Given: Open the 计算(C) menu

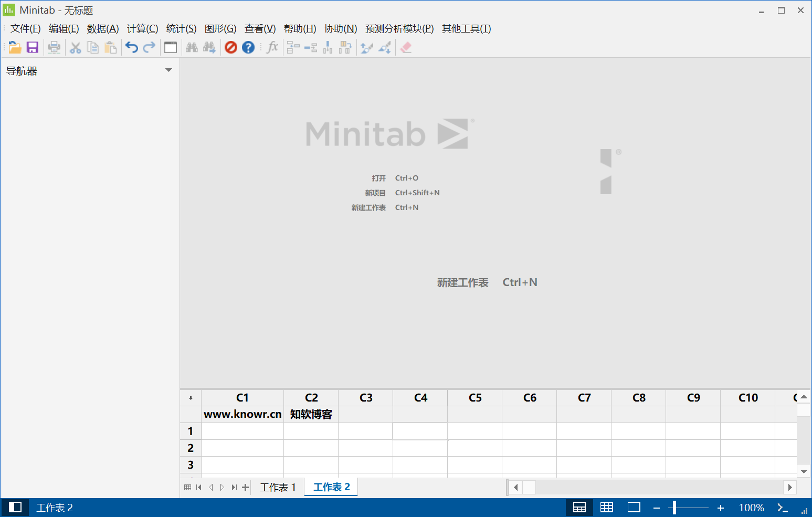Looking at the screenshot, I should (x=143, y=29).
